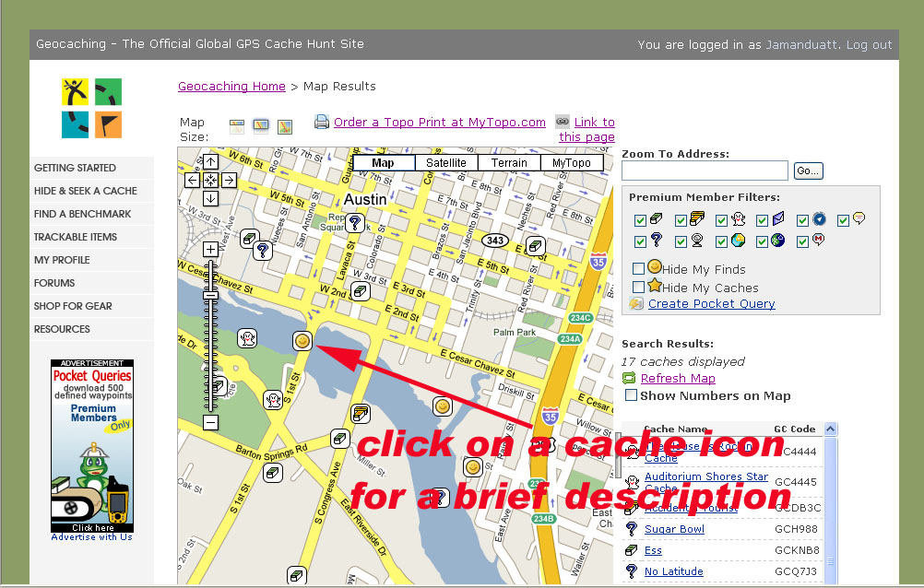Uncheck the red M mega-event filter checkbox

pyautogui.click(x=802, y=241)
